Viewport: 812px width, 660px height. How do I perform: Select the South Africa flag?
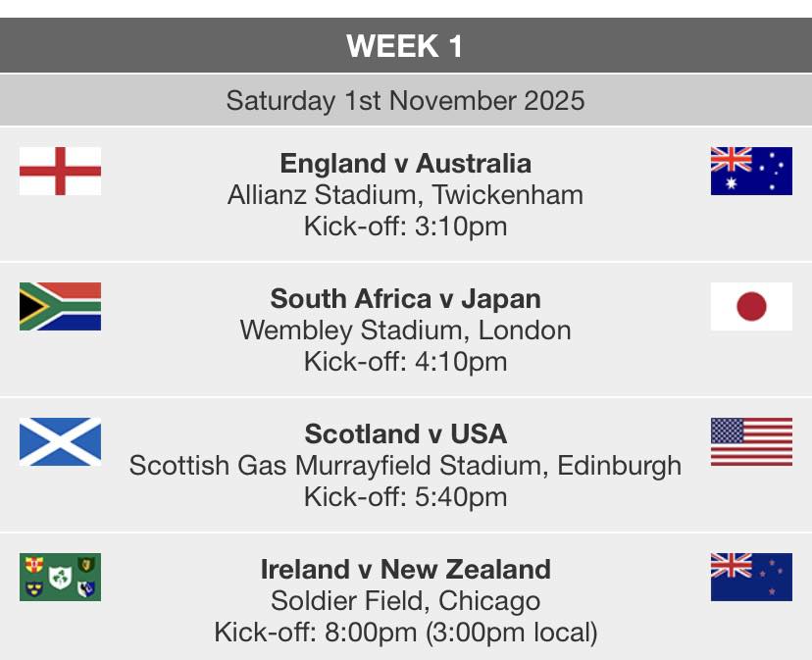tap(60, 306)
